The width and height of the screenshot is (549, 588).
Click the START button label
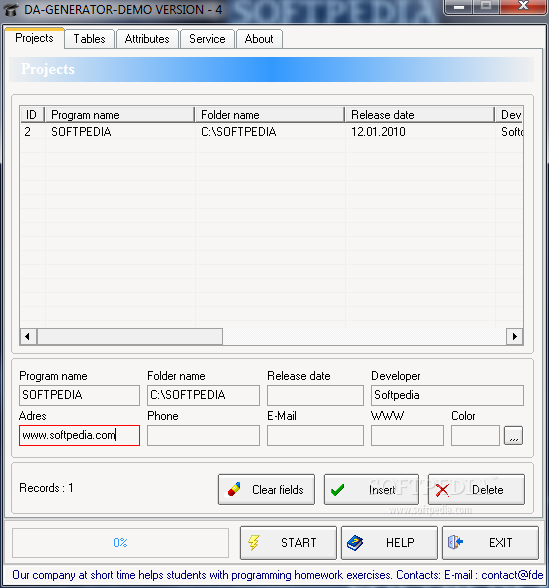[x=299, y=543]
